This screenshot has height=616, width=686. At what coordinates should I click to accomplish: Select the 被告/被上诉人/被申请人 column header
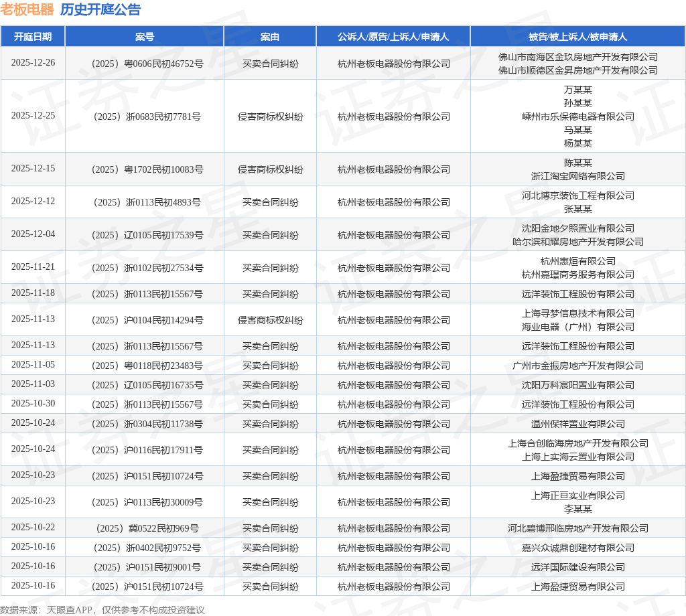pyautogui.click(x=578, y=37)
